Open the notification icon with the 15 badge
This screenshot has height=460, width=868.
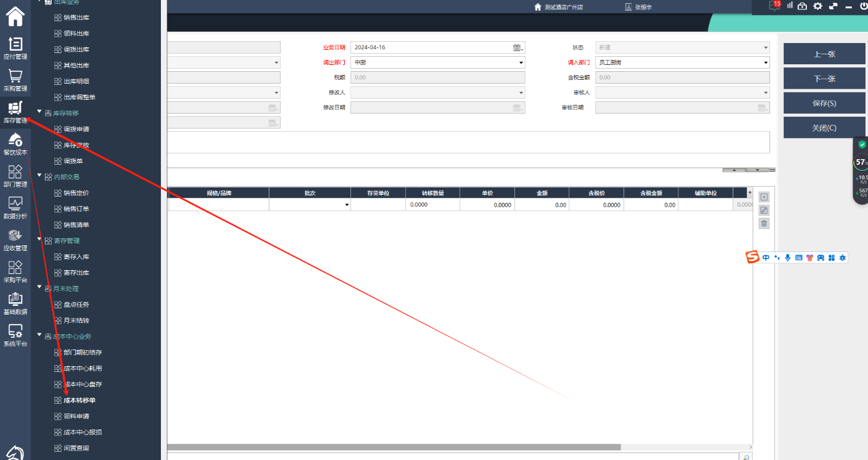tap(774, 6)
